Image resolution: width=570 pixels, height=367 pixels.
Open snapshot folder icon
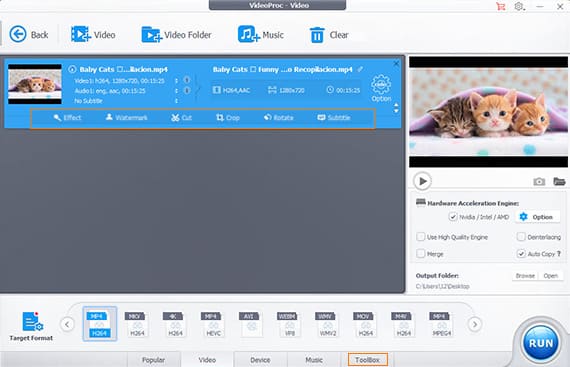point(559,181)
